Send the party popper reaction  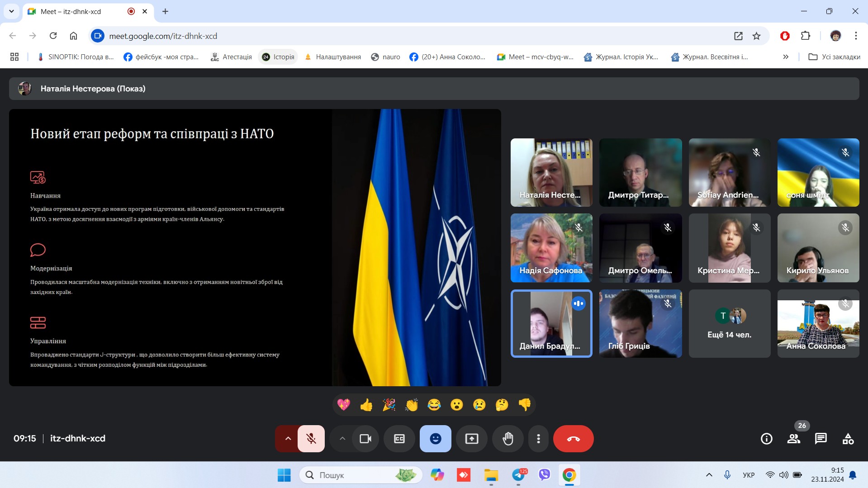pos(389,404)
